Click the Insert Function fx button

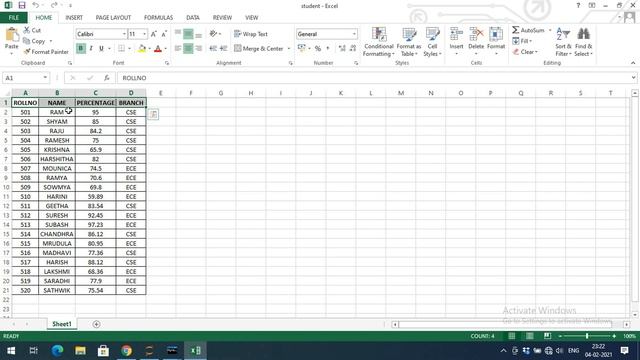click(107, 78)
